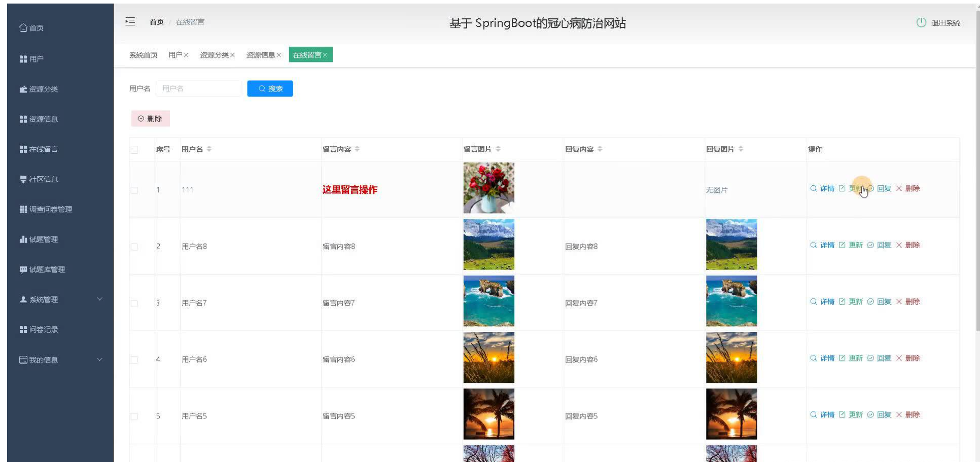Open 在线留言 online messages in sidebar

click(x=39, y=149)
